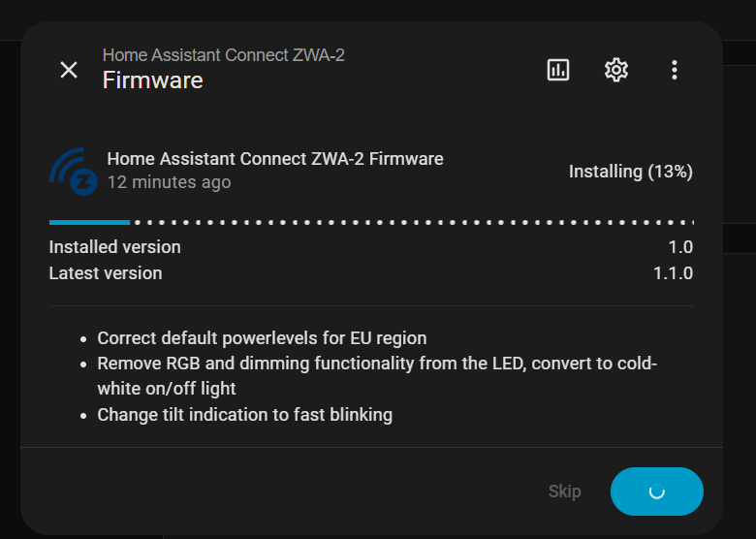Click the installed version value 1.0
This screenshot has height=539, width=756.
coord(680,247)
